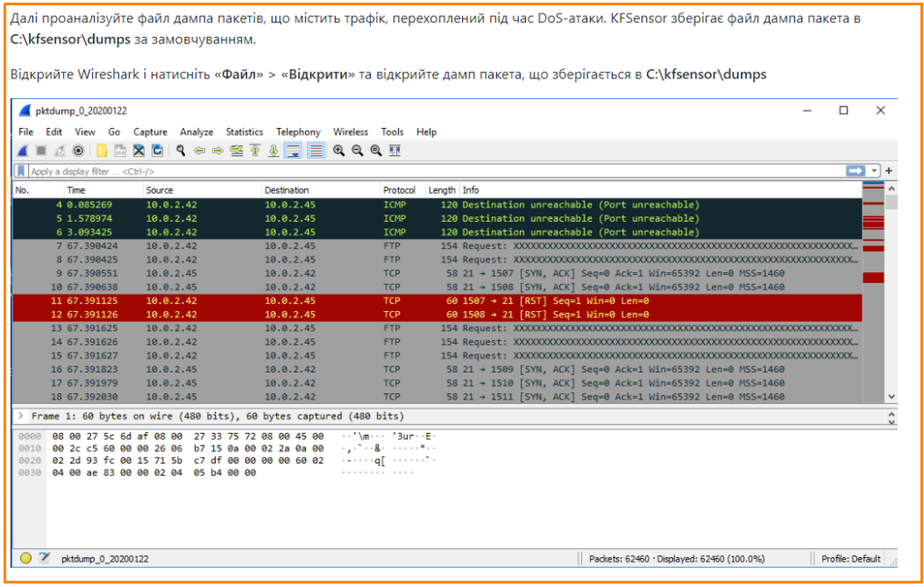This screenshot has width=924, height=587.
Task: Reset packet text to normal size
Action: click(376, 151)
